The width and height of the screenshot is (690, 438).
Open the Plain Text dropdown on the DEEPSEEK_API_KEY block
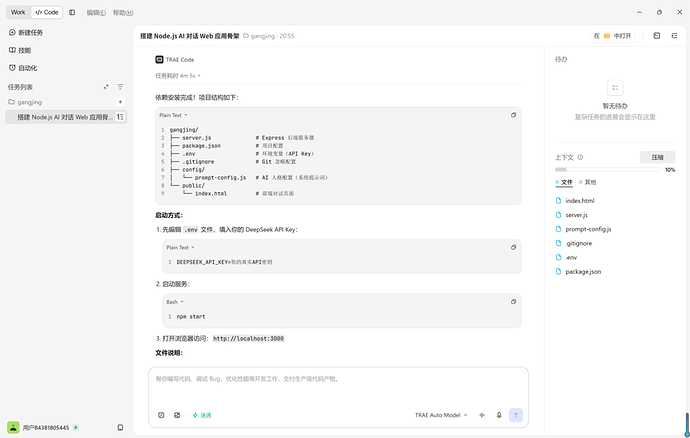click(x=180, y=248)
